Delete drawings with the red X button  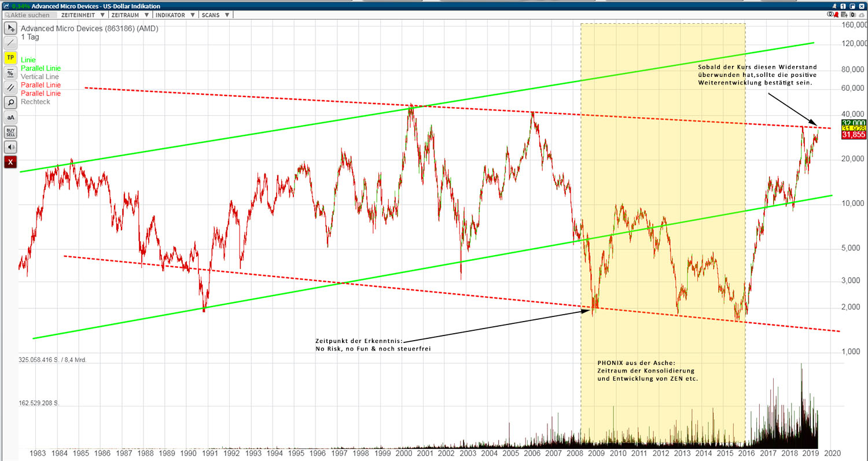(x=10, y=162)
